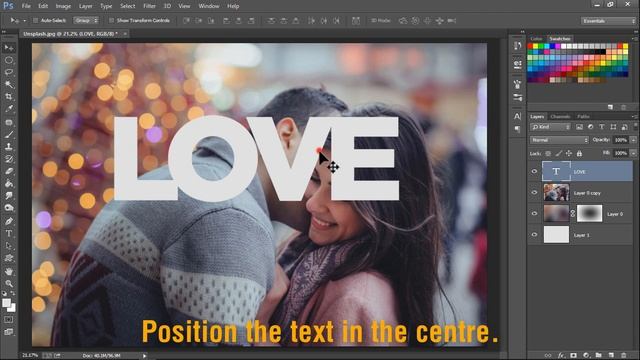640x360 pixels.
Task: Open the Opacity slider dropdown arrow
Action: click(633, 140)
